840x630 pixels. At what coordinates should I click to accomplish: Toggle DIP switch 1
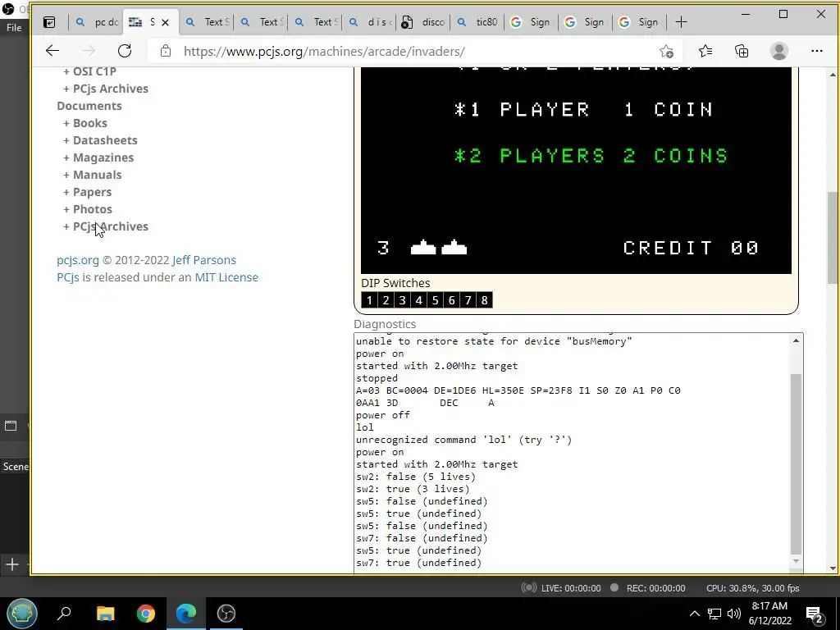pyautogui.click(x=369, y=300)
